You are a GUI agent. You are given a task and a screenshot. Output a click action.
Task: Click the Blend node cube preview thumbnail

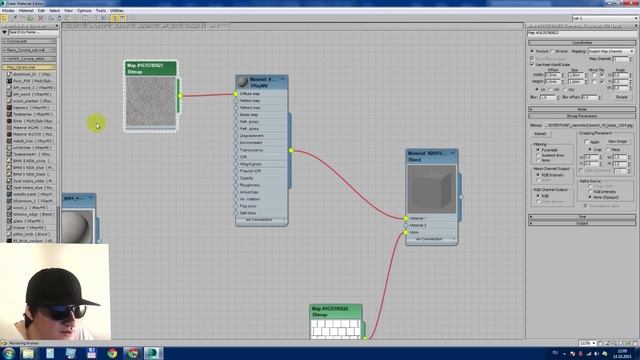pyautogui.click(x=431, y=189)
